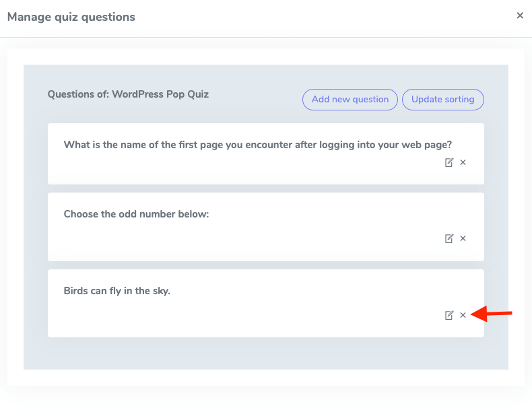
Task: Edit the first question about logging in
Action: click(x=449, y=162)
